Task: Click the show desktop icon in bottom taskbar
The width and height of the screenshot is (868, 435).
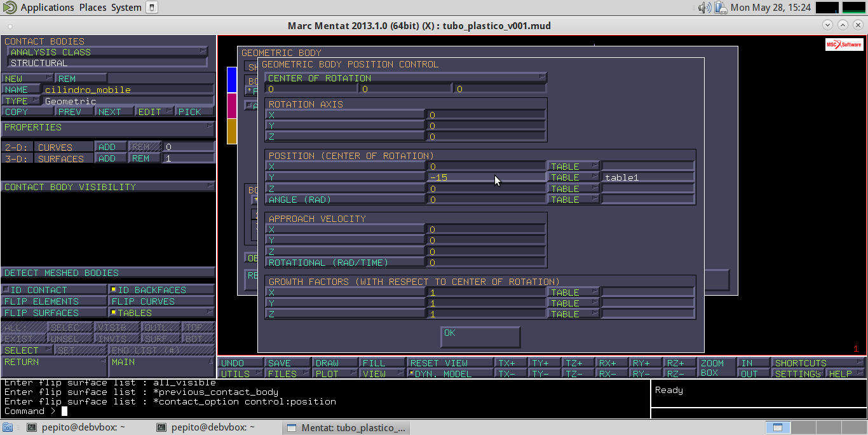Action: pos(8,428)
